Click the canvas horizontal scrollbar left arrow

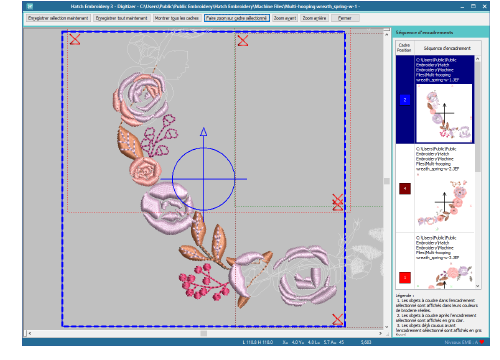click(x=30, y=333)
